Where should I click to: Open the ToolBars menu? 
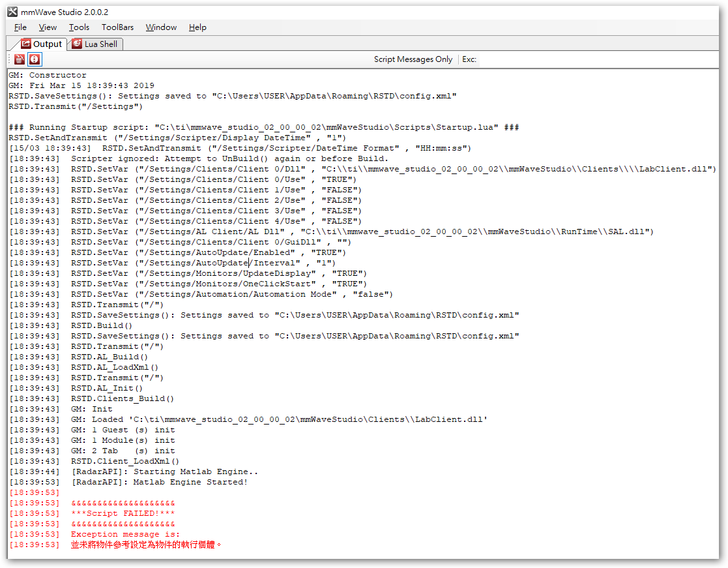tap(117, 27)
